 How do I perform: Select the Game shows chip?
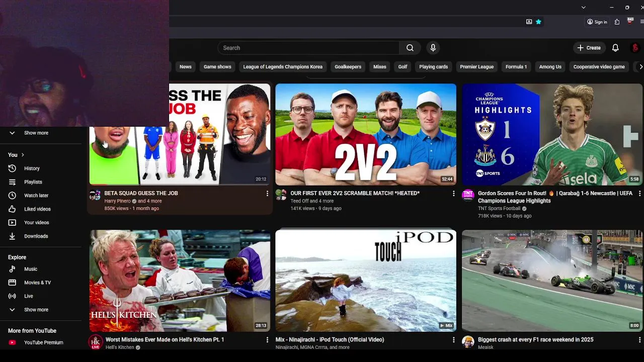tap(217, 67)
